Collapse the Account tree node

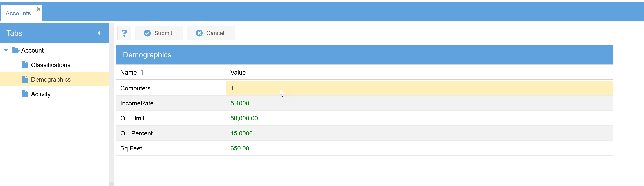coord(6,50)
